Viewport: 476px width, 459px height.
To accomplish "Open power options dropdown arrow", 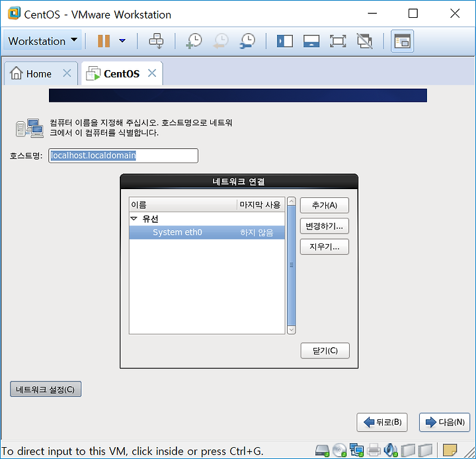I will tap(122, 41).
